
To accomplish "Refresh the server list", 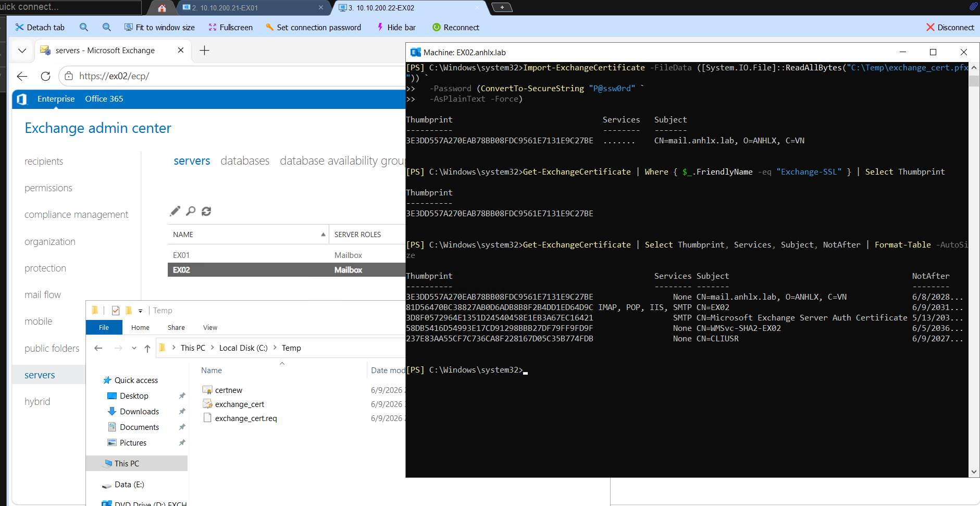I will 206,211.
